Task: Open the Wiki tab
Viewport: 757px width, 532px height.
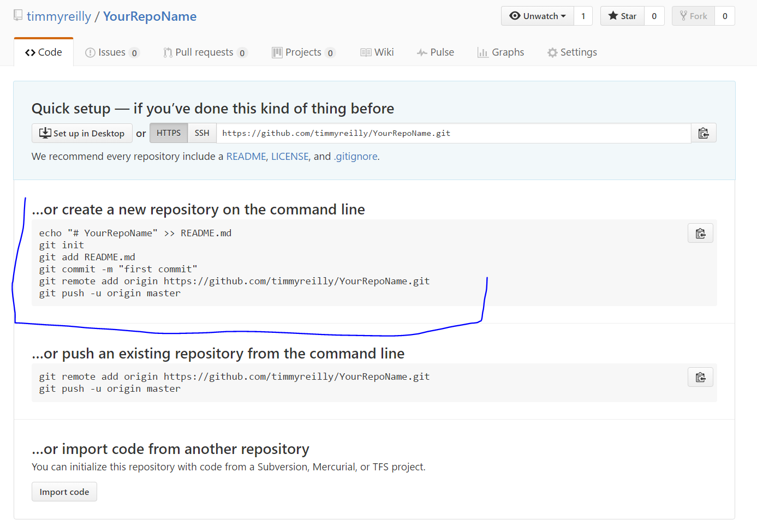Action: (377, 52)
